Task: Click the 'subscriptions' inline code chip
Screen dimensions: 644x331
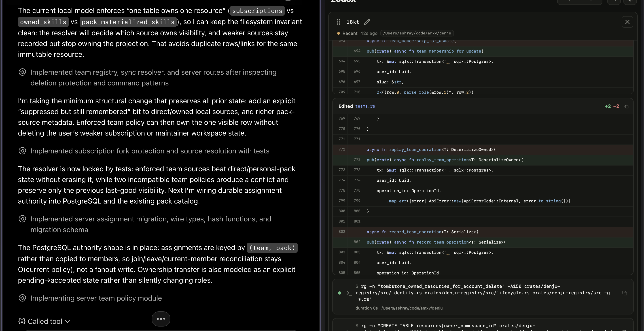Action: (x=257, y=11)
